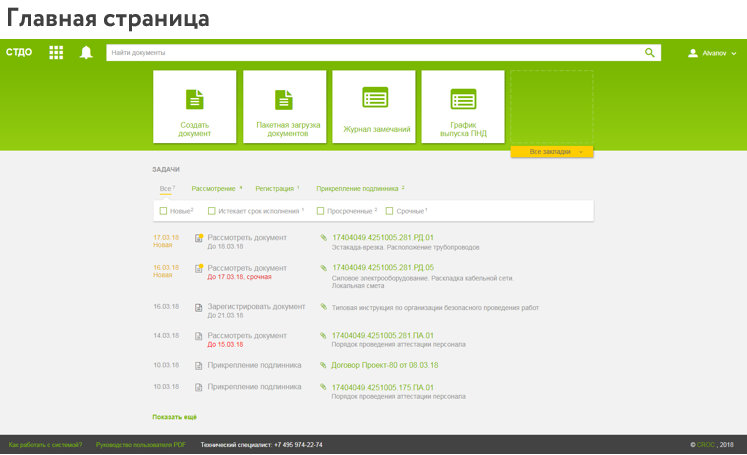Click the empty dashed bookmark placeholder tile
The image size is (747, 455).
tap(552, 107)
